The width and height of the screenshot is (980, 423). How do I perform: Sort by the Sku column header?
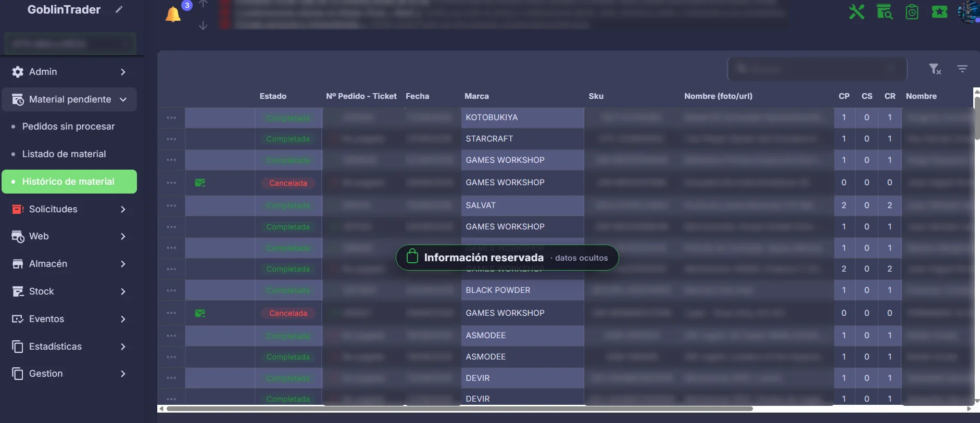[x=596, y=96]
